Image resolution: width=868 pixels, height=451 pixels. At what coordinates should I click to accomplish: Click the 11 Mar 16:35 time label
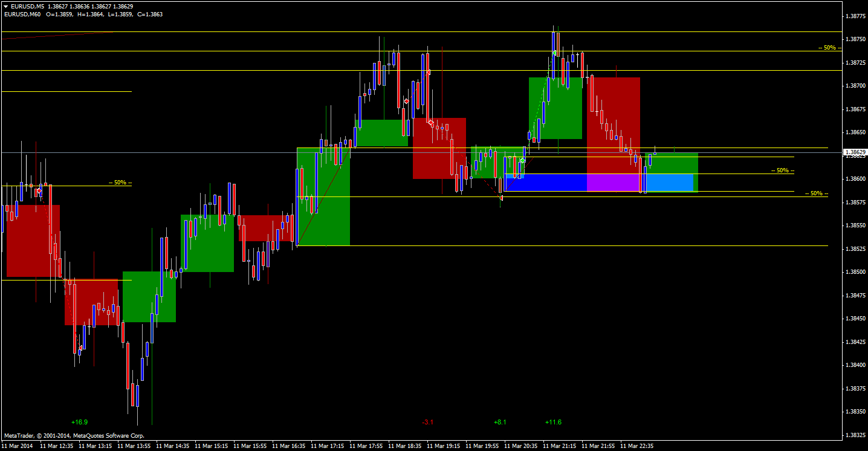[288, 446]
